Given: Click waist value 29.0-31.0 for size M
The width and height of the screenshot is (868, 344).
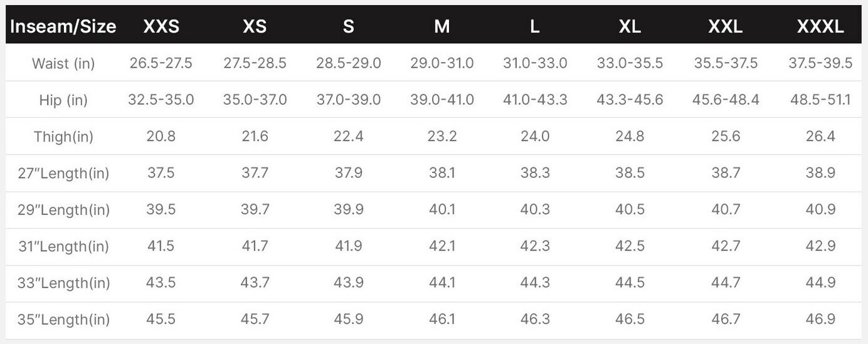Looking at the screenshot, I should point(442,63).
